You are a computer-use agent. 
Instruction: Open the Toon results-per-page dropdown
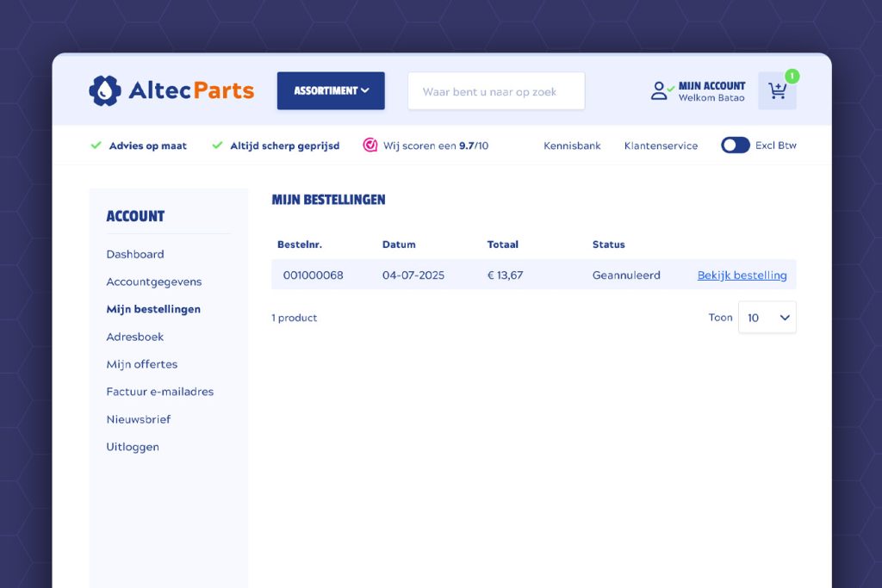tap(767, 318)
